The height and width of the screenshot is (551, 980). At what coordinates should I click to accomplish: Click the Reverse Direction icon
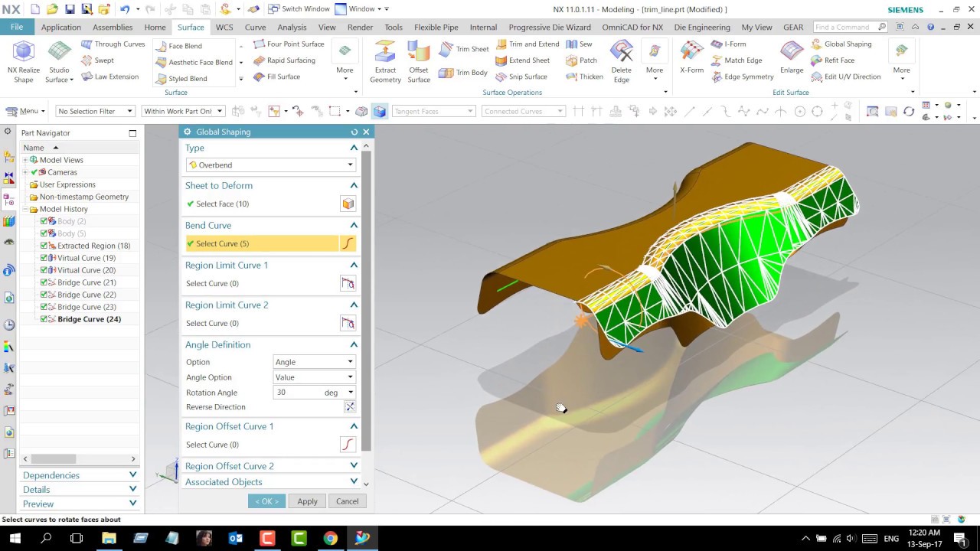pos(350,407)
